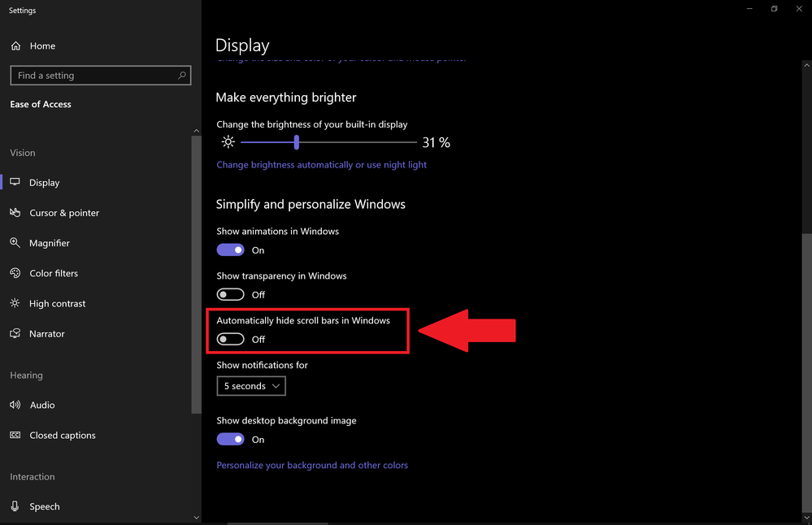This screenshot has height=525, width=812.
Task: Open Narrator settings page
Action: tap(46, 333)
